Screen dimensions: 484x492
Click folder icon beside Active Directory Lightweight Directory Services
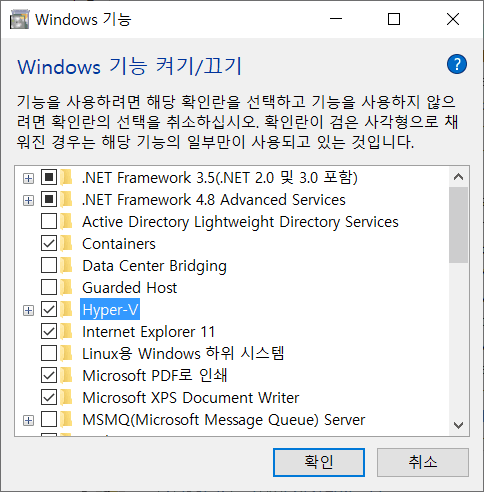pos(67,222)
